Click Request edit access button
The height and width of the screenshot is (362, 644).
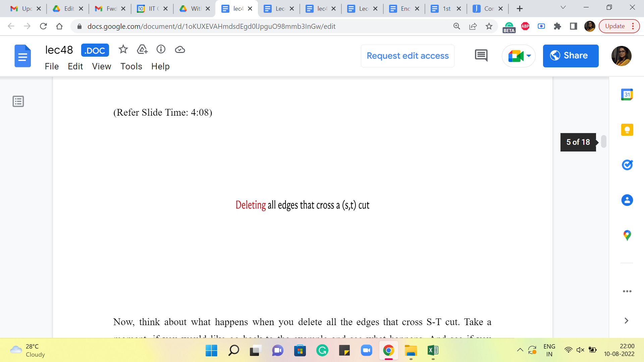point(408,56)
